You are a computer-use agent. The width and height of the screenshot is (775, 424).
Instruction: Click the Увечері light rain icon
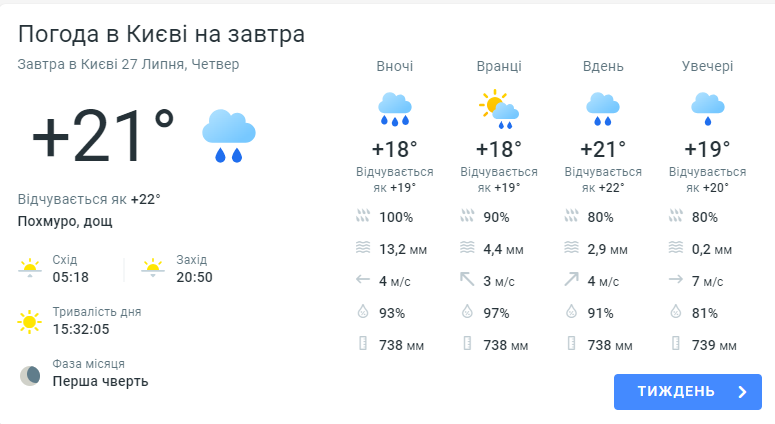click(x=707, y=107)
